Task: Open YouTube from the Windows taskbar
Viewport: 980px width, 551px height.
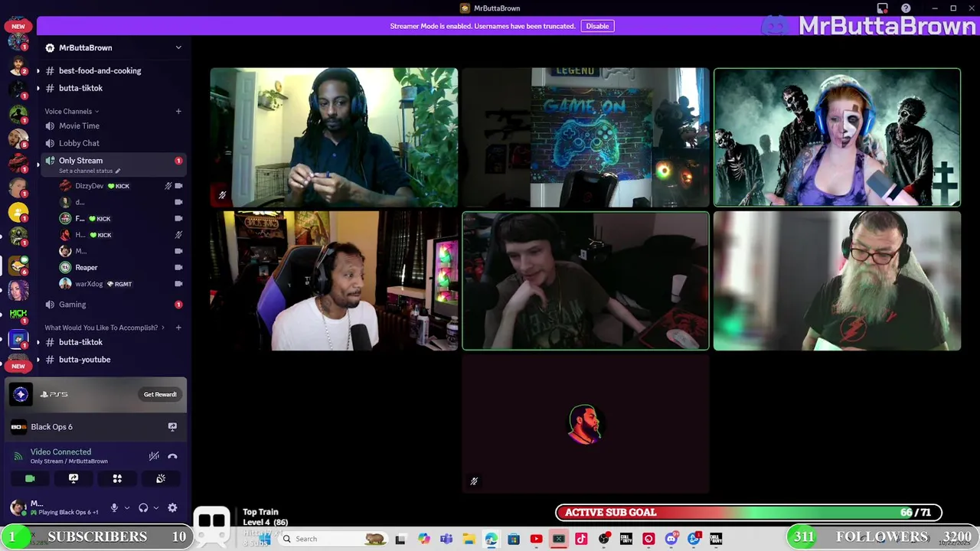Action: coord(536,539)
